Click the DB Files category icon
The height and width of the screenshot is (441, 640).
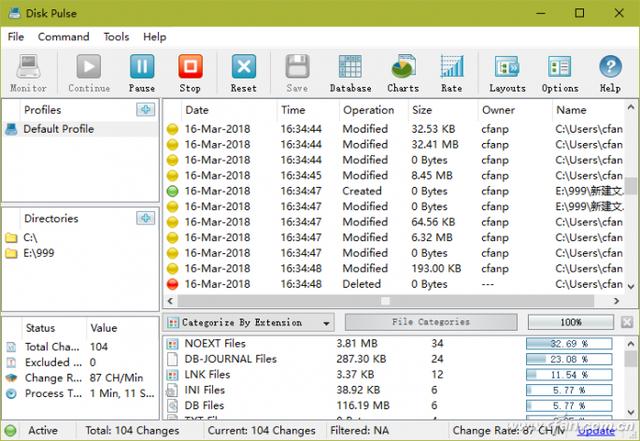173,406
